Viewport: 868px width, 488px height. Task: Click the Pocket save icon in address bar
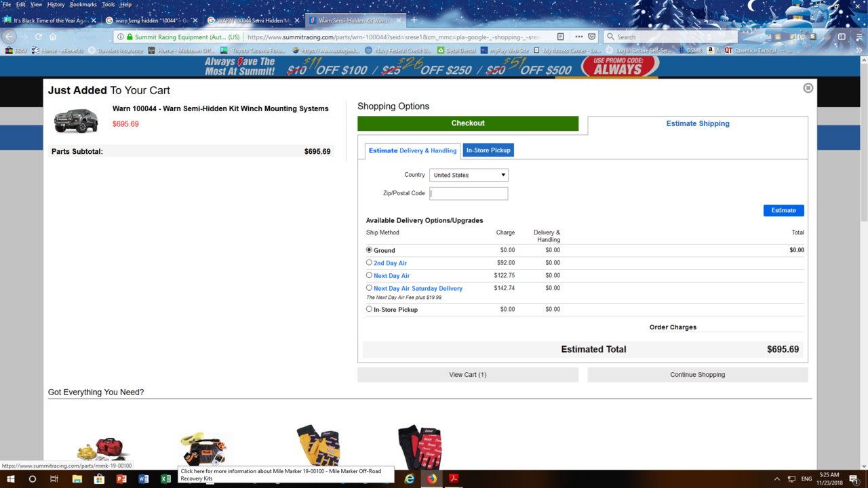592,37
